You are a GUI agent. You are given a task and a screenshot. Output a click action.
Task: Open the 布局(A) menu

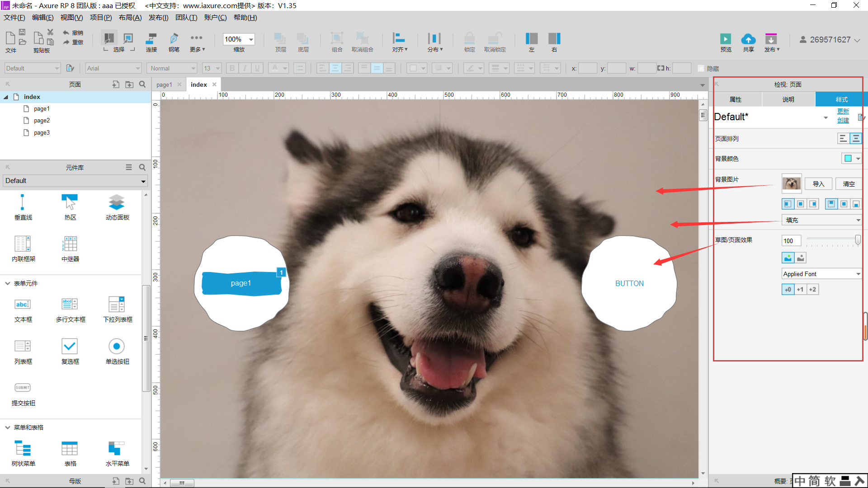click(x=130, y=18)
